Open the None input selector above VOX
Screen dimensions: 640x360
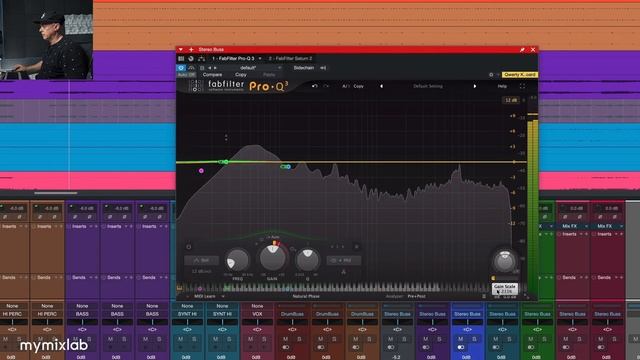click(257, 306)
